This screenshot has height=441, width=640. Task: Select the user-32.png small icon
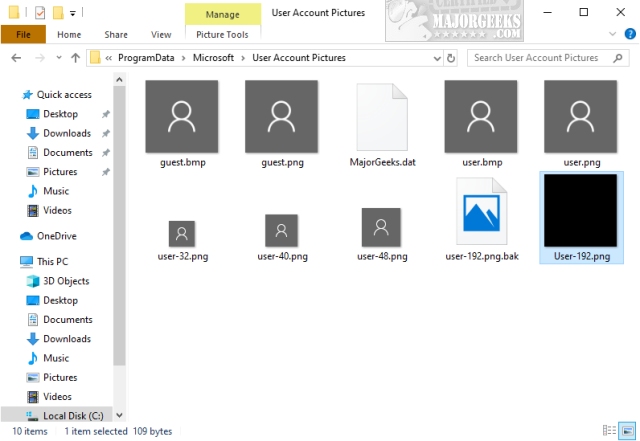[x=182, y=234]
